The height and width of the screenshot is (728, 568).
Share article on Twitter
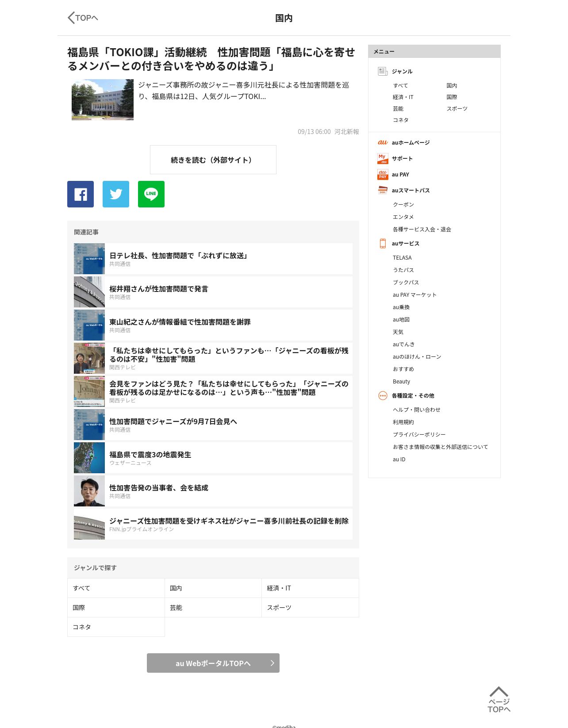point(116,194)
